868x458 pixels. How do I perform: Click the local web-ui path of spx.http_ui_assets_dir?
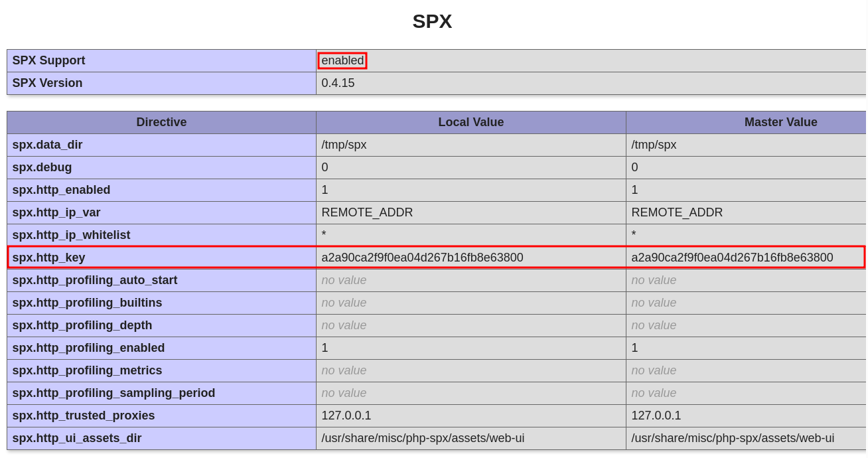point(423,438)
